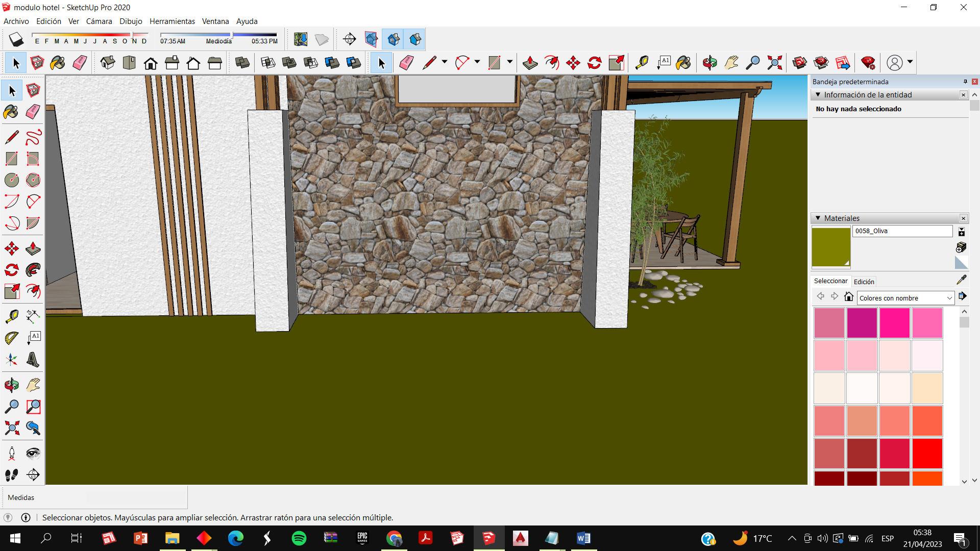This screenshot has width=980, height=551.
Task: Toggle the section cuts display icon
Action: 394,39
